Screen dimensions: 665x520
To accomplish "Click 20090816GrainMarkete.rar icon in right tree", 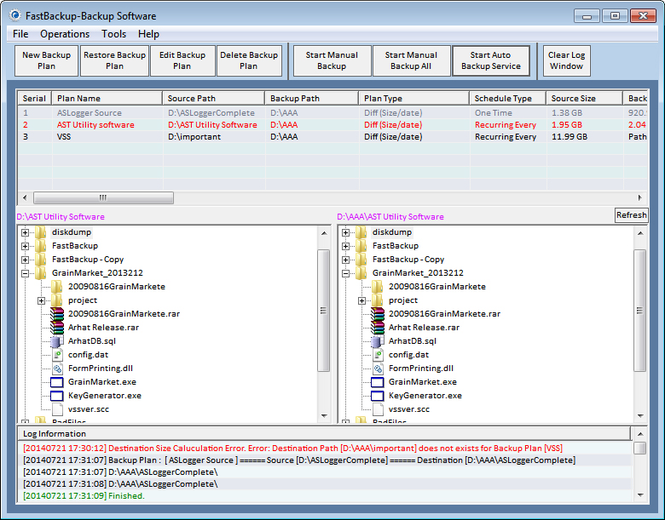I will tap(377, 313).
